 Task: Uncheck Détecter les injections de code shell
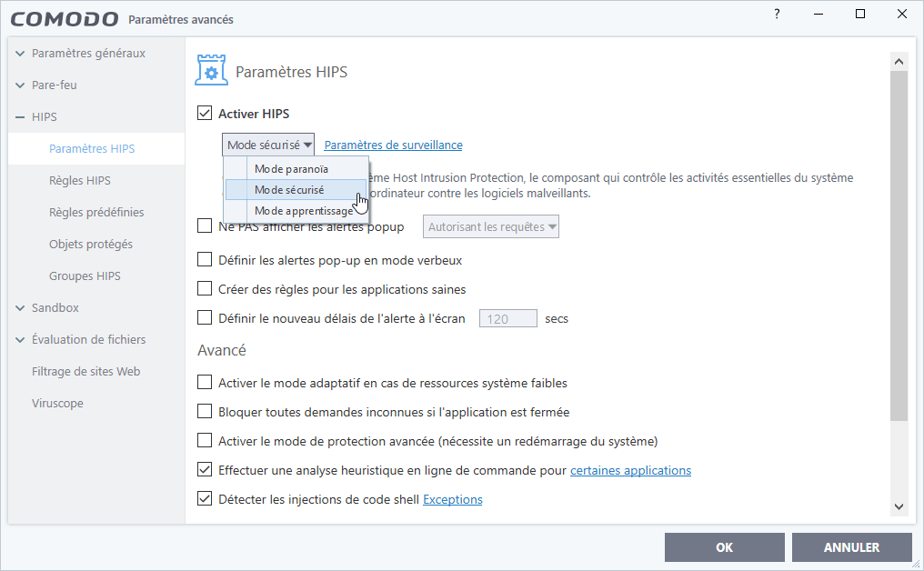[x=205, y=499]
